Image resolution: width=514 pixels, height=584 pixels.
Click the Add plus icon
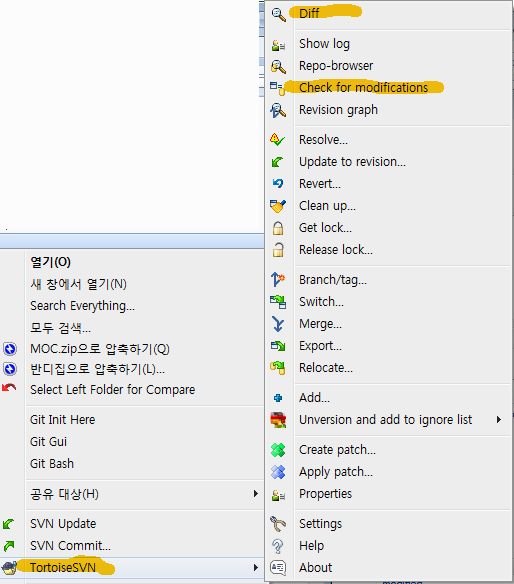tap(278, 398)
